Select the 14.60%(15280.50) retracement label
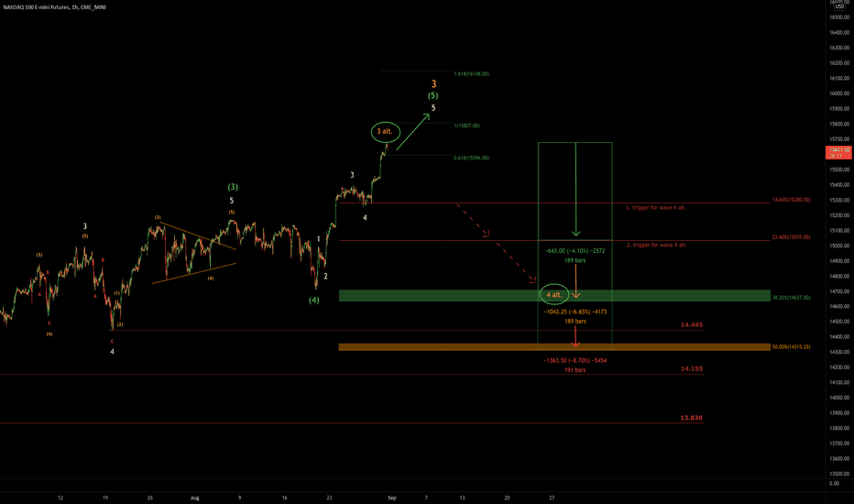The width and height of the screenshot is (854, 504). point(791,200)
